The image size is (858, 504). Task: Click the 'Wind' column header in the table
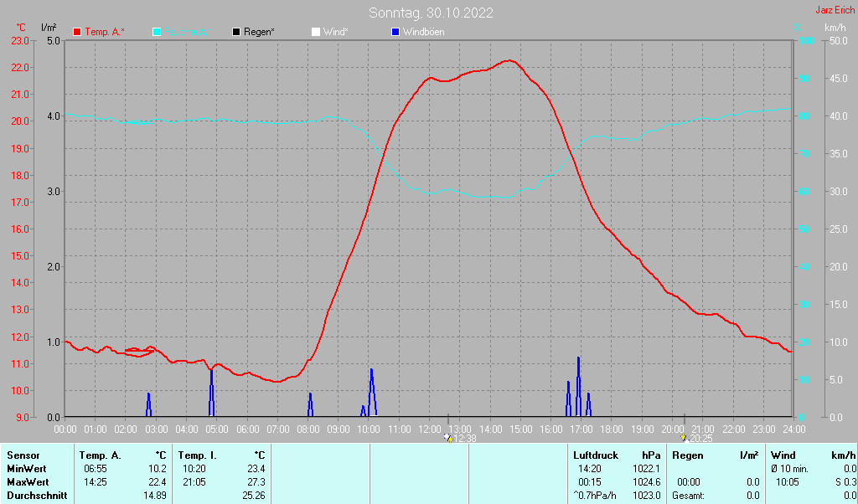point(783,455)
